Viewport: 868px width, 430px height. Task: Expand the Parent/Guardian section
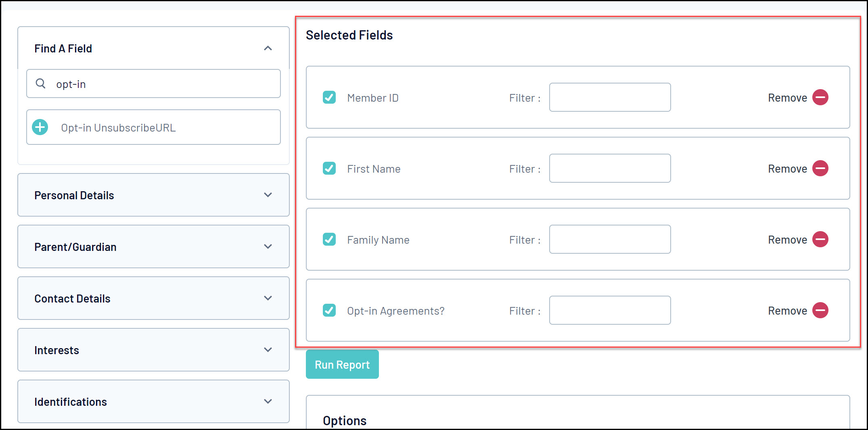pyautogui.click(x=268, y=247)
